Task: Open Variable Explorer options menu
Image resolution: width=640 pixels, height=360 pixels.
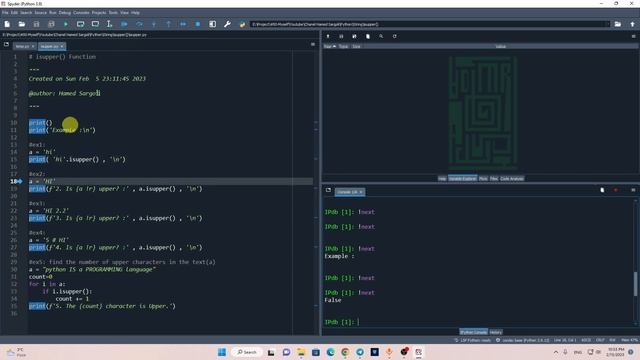Action: pyautogui.click(x=633, y=36)
